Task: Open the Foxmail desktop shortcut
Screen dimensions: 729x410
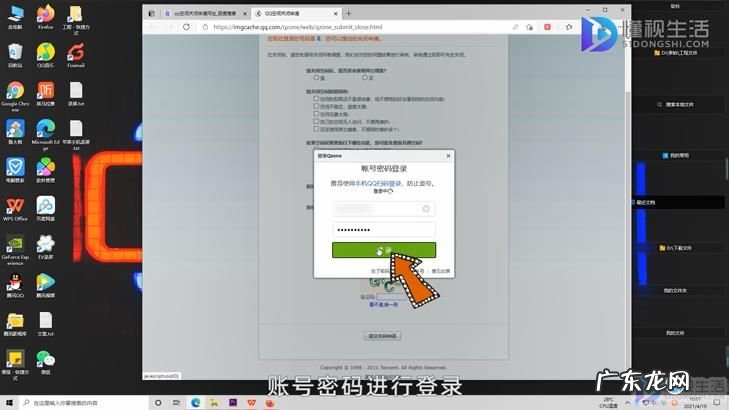Action: point(75,55)
